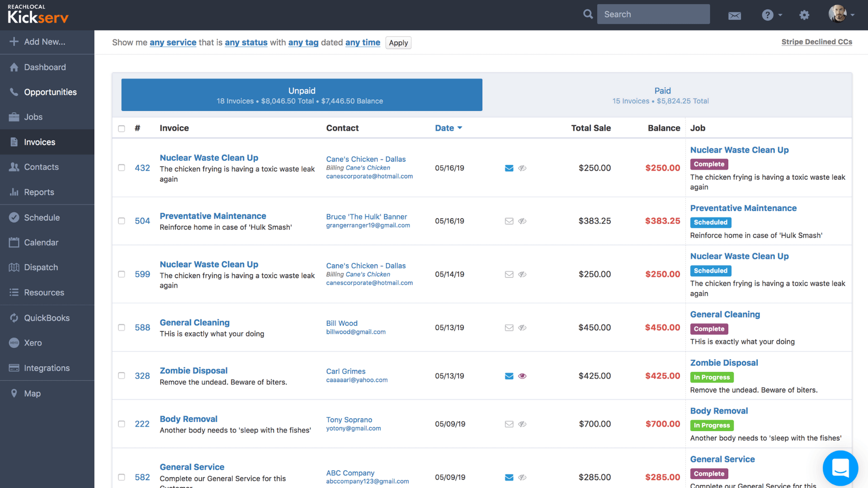Open the Schedule section
Image resolution: width=868 pixels, height=488 pixels.
click(41, 217)
